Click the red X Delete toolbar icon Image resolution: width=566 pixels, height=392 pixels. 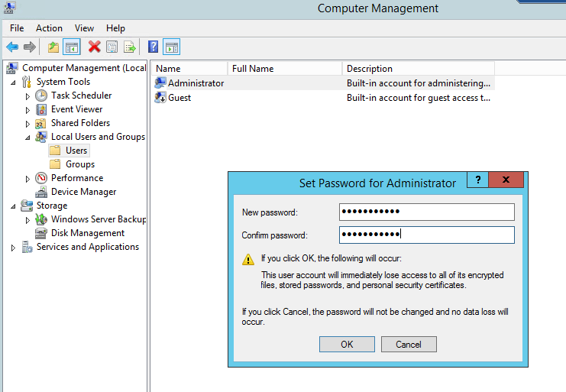pos(94,47)
